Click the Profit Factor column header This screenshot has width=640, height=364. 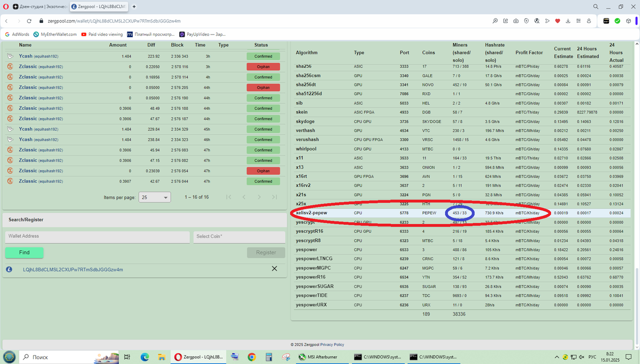pos(529,53)
